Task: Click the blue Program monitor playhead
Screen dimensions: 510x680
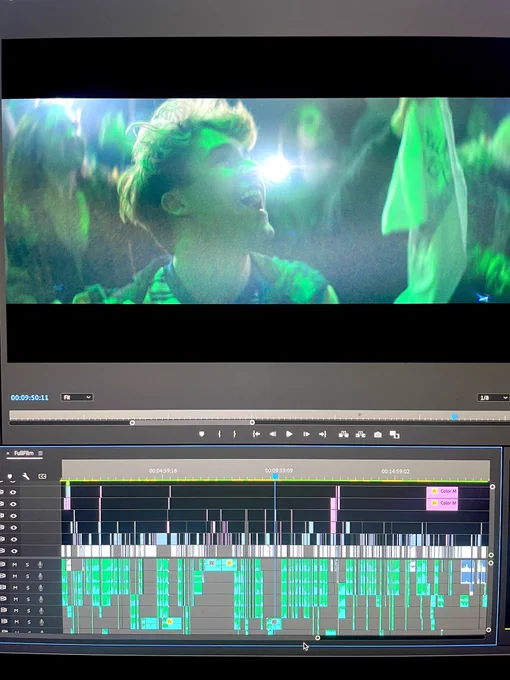Action: (454, 417)
